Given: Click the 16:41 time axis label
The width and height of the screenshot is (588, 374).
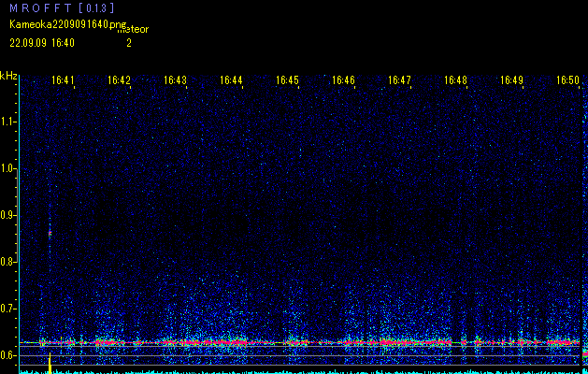Looking at the screenshot, I should click(x=63, y=80).
